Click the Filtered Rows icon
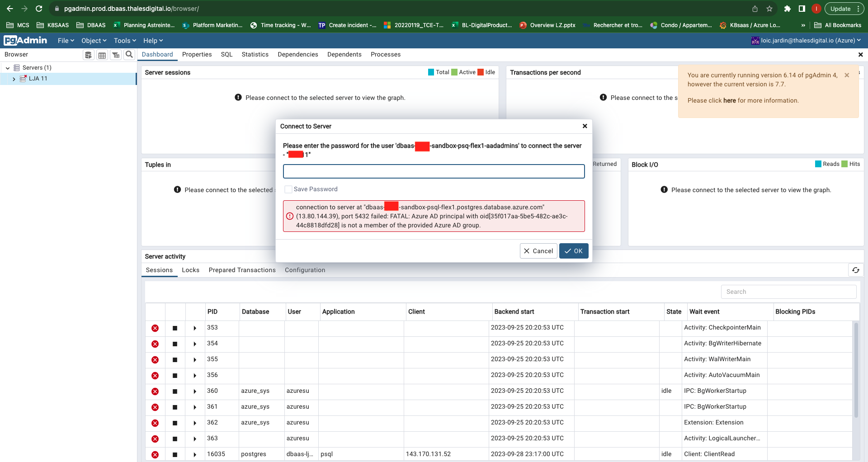 tap(116, 55)
